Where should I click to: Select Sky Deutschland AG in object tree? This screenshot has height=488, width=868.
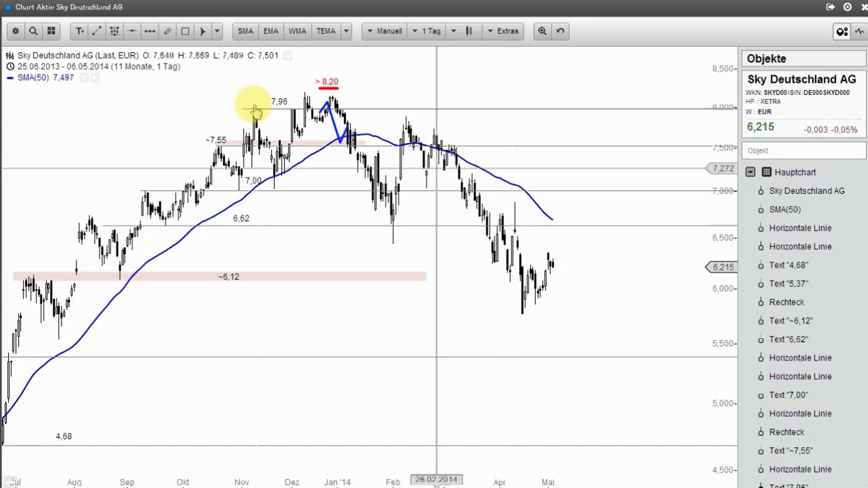tap(807, 191)
